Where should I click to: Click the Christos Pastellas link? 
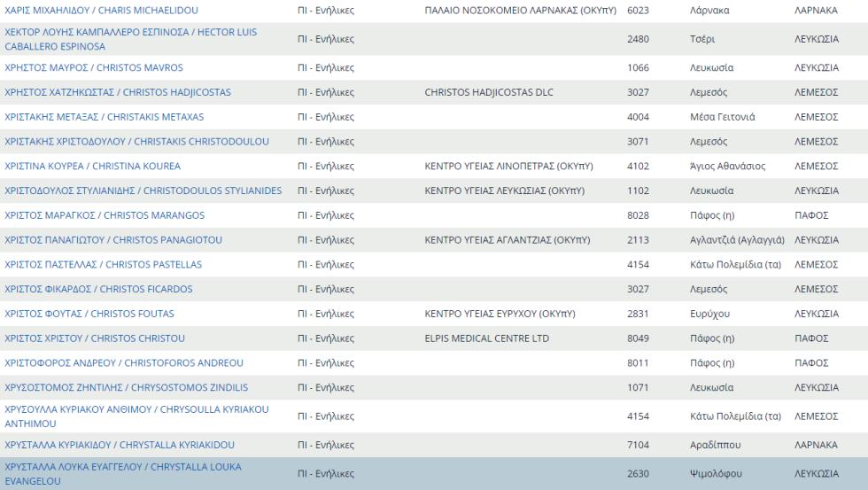(x=103, y=265)
